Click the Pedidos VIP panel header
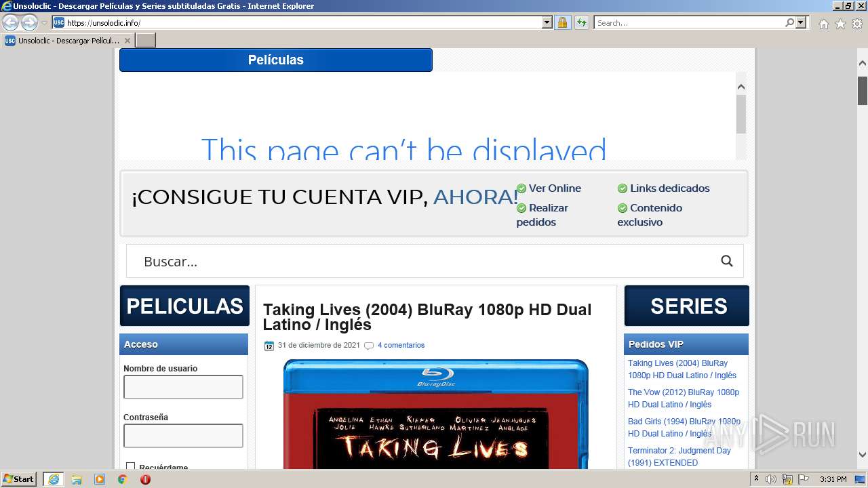This screenshot has width=868, height=488. point(686,344)
